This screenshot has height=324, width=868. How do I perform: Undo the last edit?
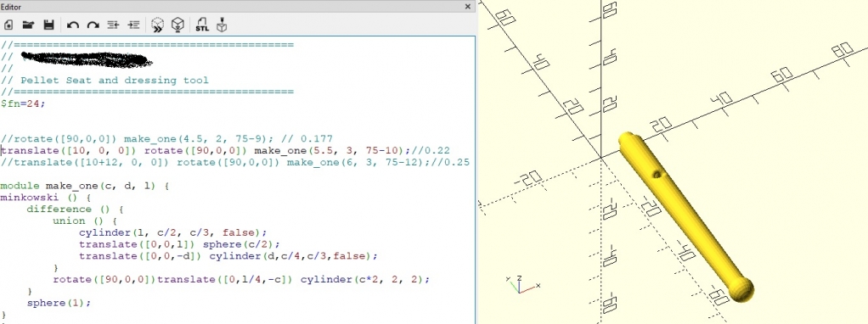coord(72,25)
